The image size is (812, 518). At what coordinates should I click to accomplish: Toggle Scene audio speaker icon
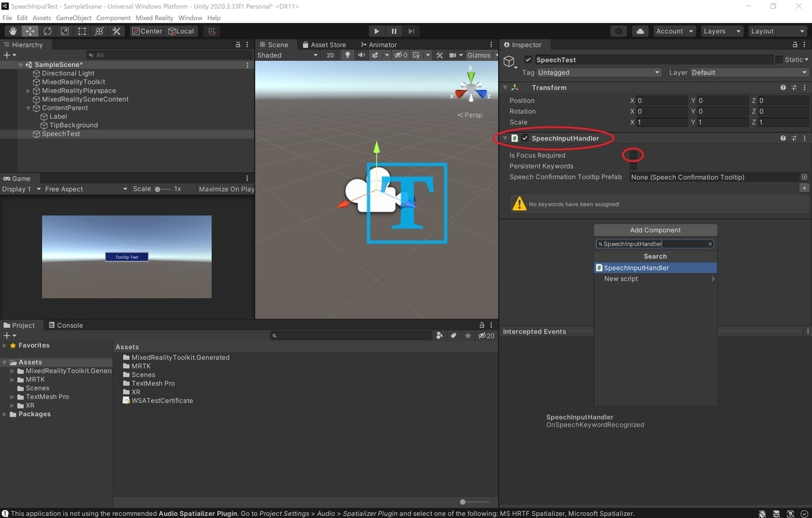(x=362, y=55)
